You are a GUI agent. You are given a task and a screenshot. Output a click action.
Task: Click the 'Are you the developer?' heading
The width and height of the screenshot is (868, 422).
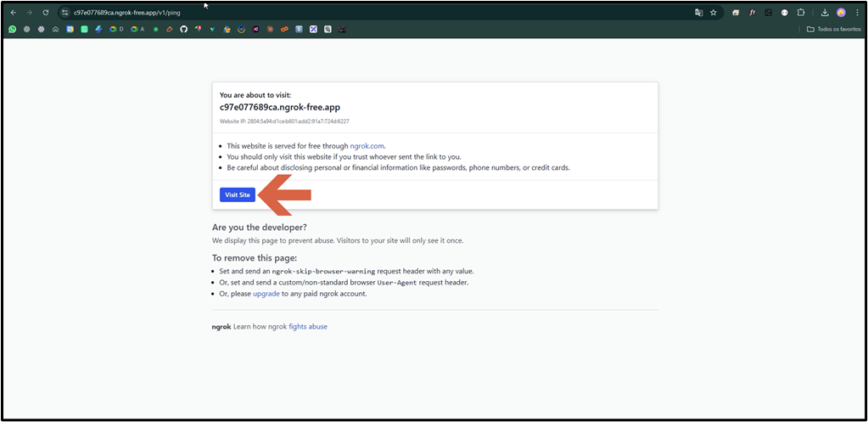point(259,228)
